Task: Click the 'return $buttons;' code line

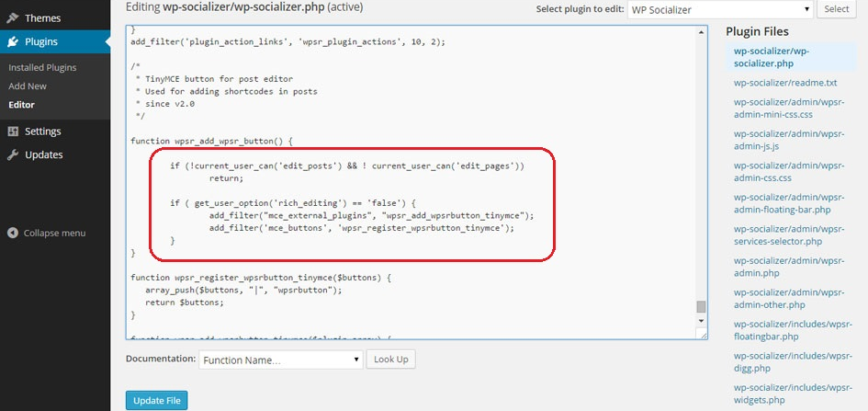Action: pos(185,303)
